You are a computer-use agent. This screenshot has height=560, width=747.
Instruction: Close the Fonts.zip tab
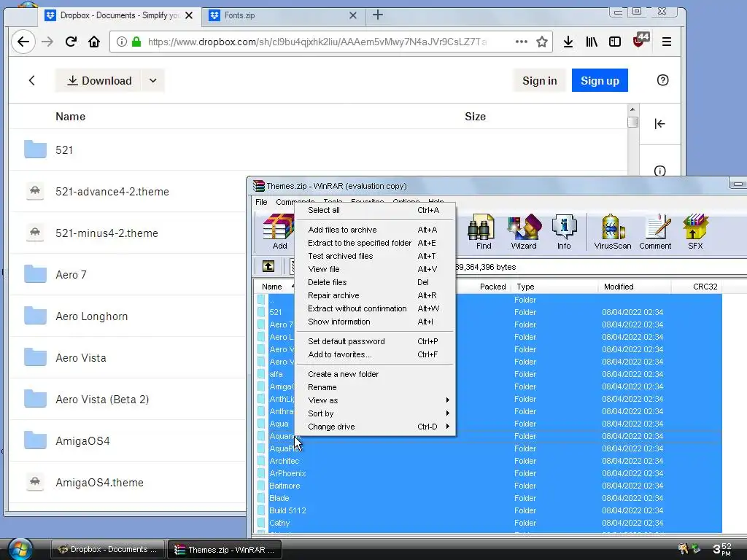tap(352, 15)
